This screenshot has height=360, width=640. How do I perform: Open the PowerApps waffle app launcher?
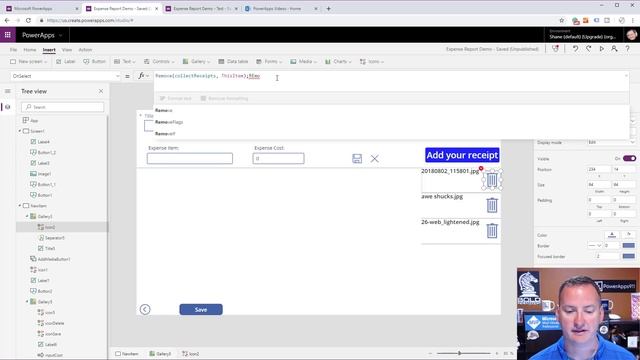coord(8,35)
